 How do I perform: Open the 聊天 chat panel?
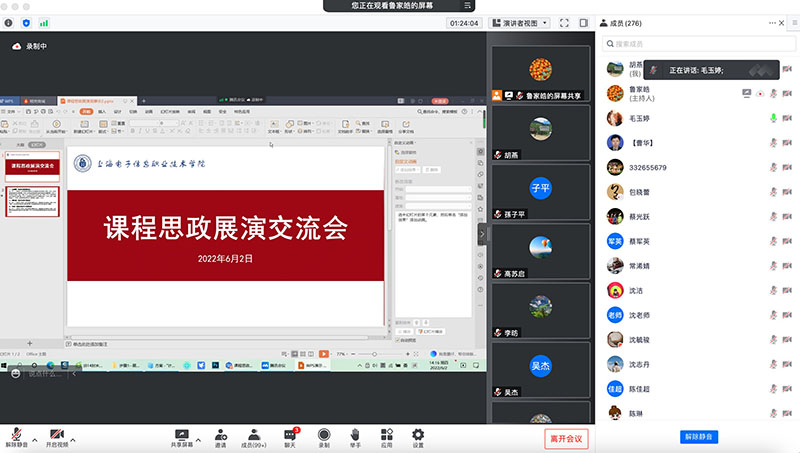290,438
